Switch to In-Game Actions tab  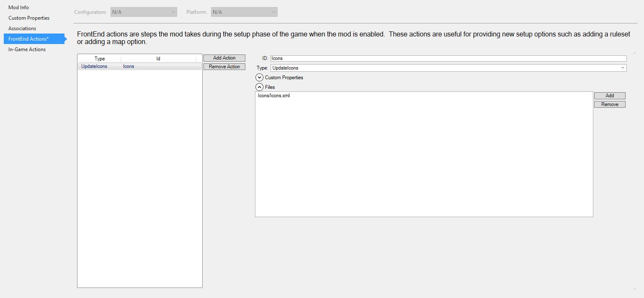[x=27, y=49]
